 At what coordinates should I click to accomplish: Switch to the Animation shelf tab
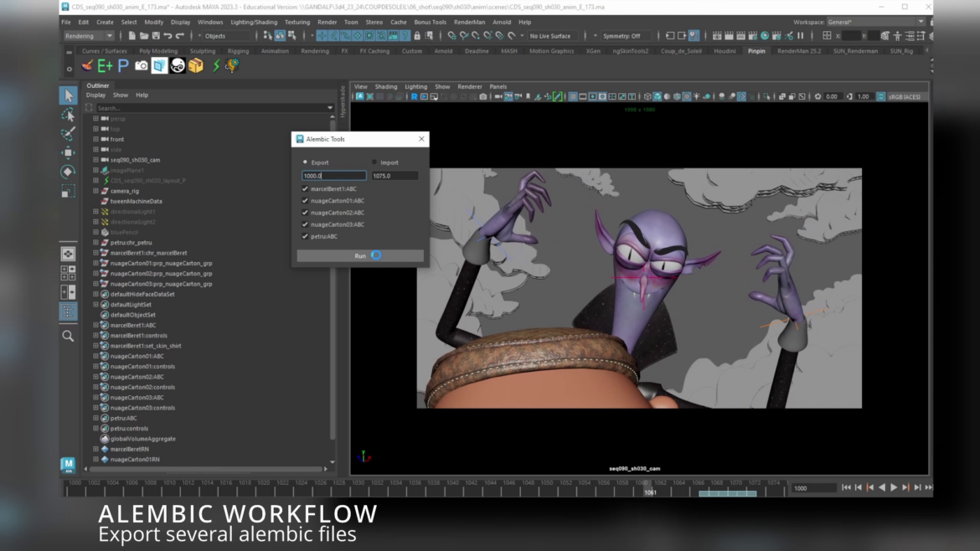click(x=275, y=51)
